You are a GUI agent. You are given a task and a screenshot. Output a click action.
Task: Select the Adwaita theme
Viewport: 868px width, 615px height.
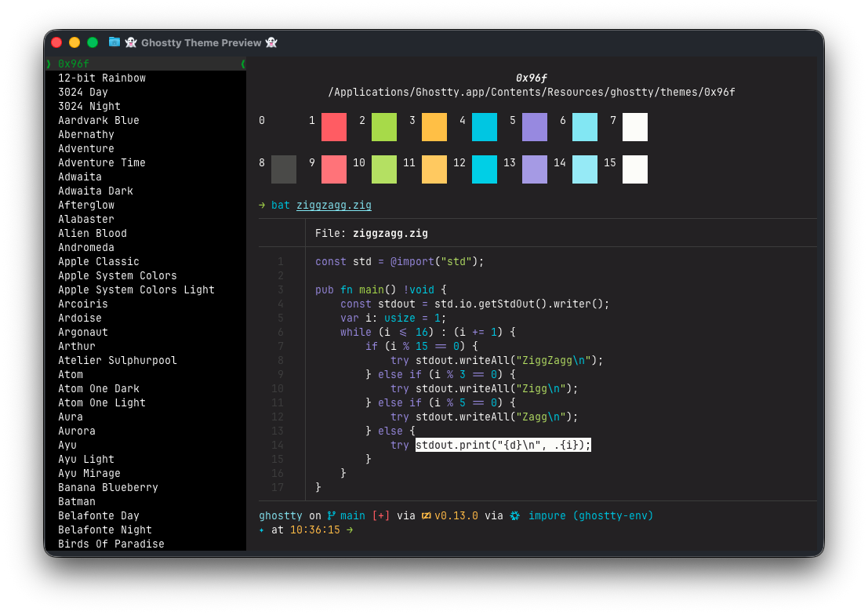coord(80,176)
